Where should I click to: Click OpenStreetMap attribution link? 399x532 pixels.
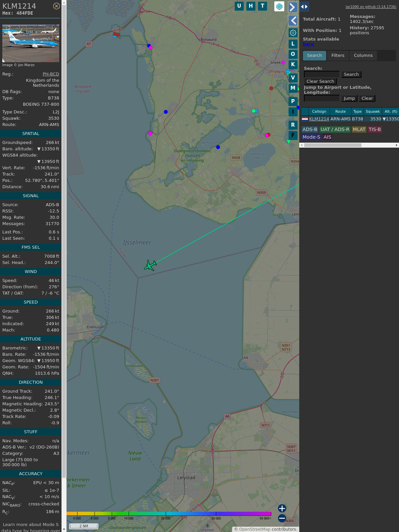(x=254, y=529)
